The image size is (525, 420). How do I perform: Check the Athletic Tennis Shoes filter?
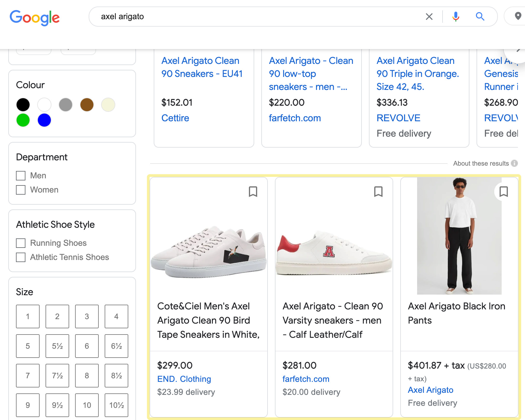pyautogui.click(x=20, y=257)
